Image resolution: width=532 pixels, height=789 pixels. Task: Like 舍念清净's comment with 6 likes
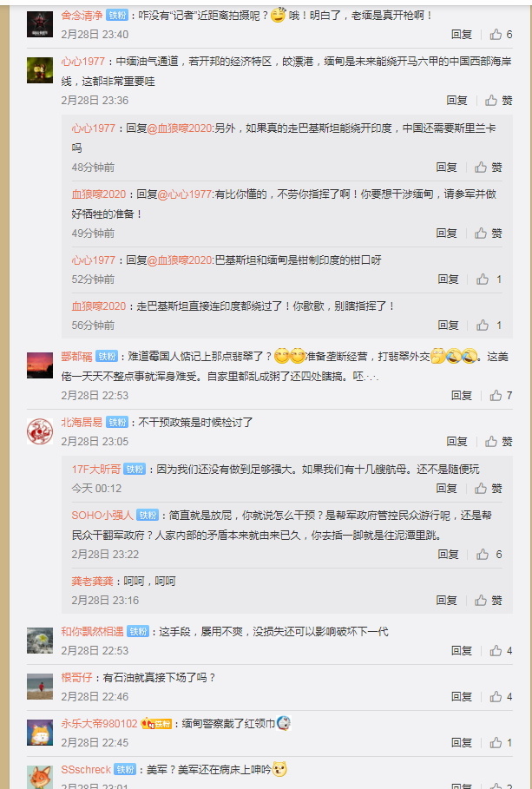click(501, 34)
